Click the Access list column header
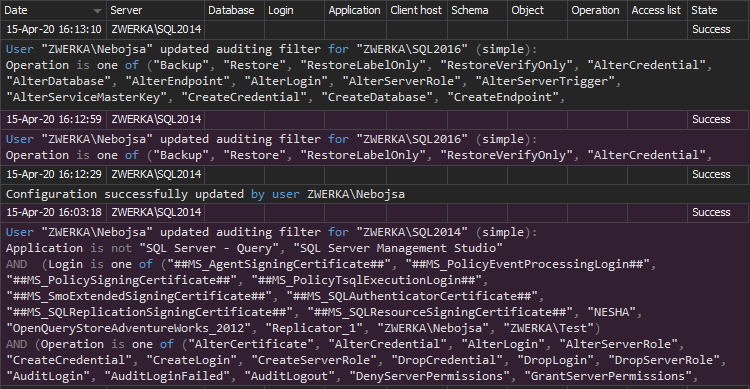The image size is (750, 389). (657, 10)
